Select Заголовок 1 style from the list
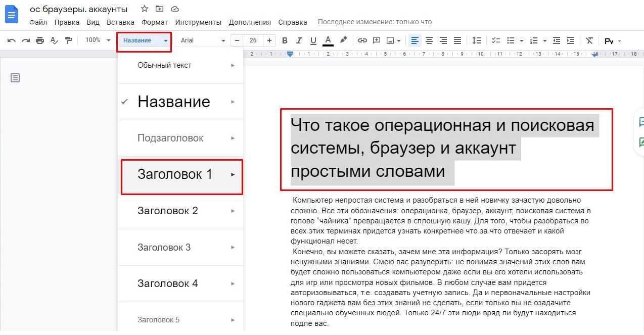This screenshot has width=644, height=335. click(175, 174)
